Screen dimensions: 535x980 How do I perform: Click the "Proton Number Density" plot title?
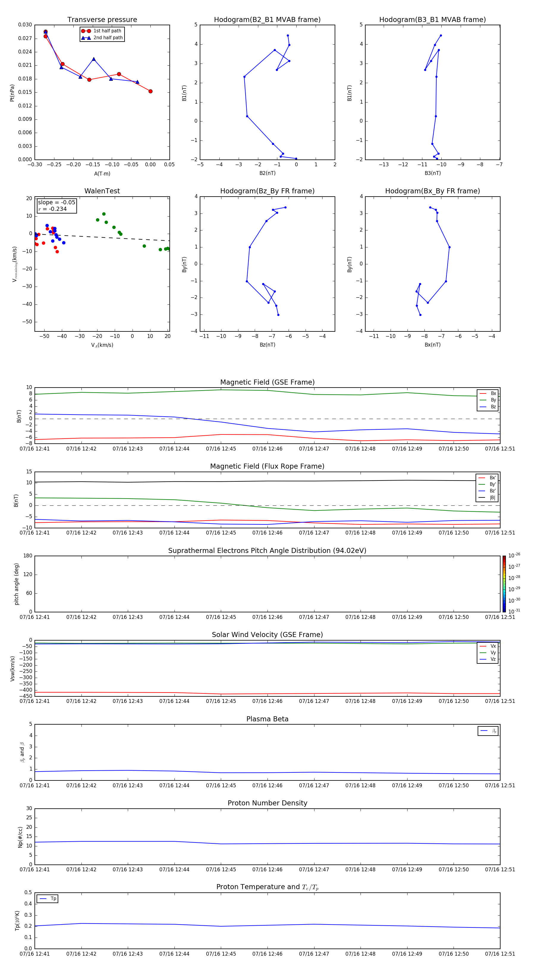[267, 803]
